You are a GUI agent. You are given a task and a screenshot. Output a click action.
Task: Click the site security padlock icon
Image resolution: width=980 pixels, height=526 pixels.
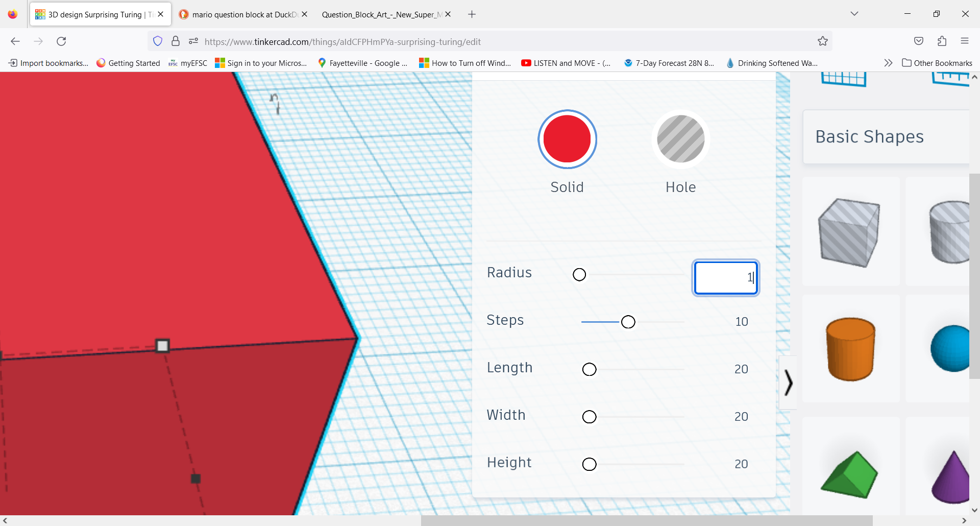click(x=176, y=41)
